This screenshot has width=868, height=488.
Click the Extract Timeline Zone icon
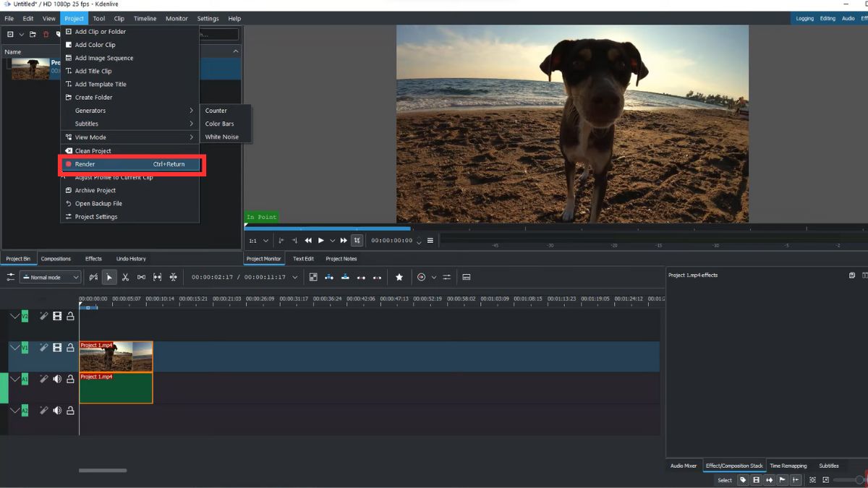[x=361, y=277]
